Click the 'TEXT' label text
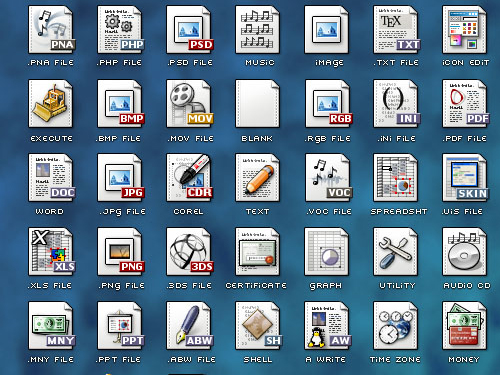The image size is (500, 375). (257, 211)
